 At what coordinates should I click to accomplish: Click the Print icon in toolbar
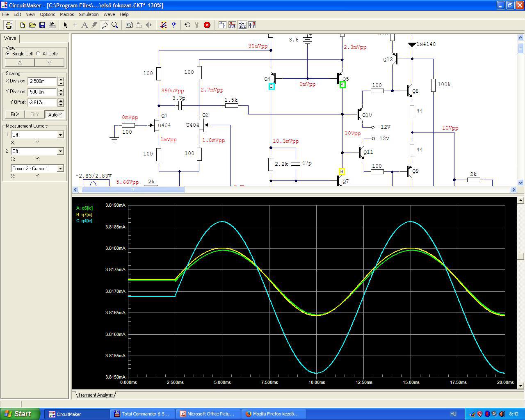[x=52, y=25]
